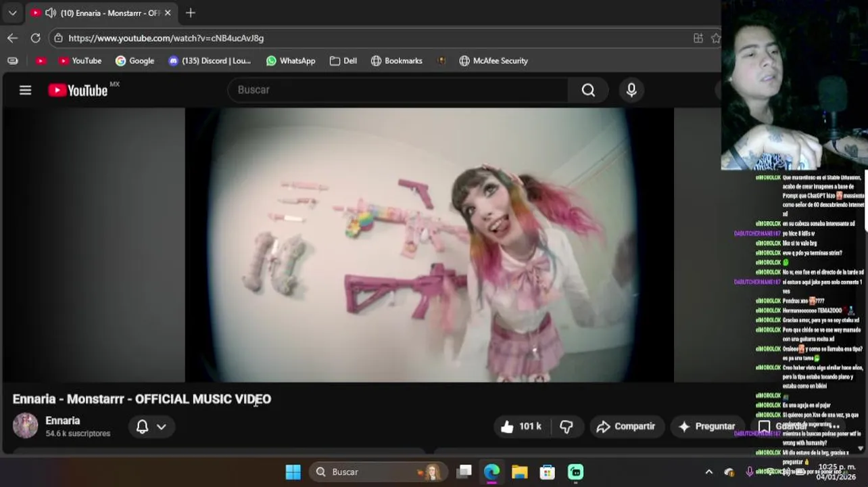Open a new browser tab
868x487 pixels.
click(191, 13)
